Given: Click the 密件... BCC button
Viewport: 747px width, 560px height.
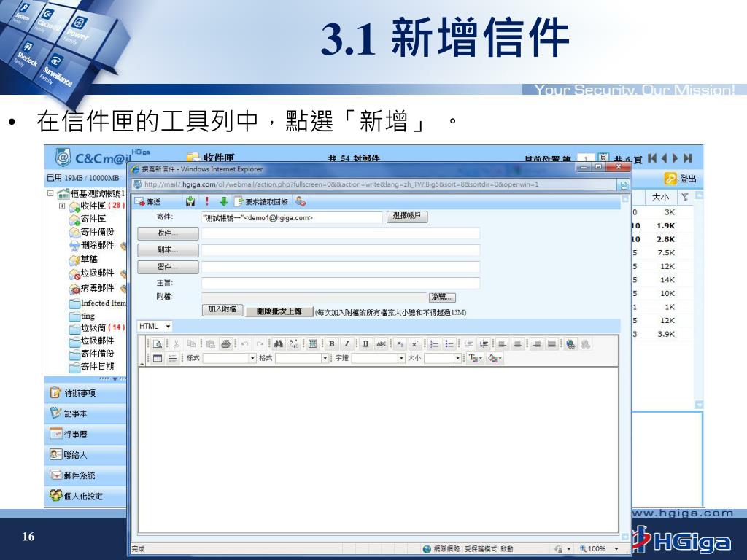Looking at the screenshot, I should click(168, 267).
